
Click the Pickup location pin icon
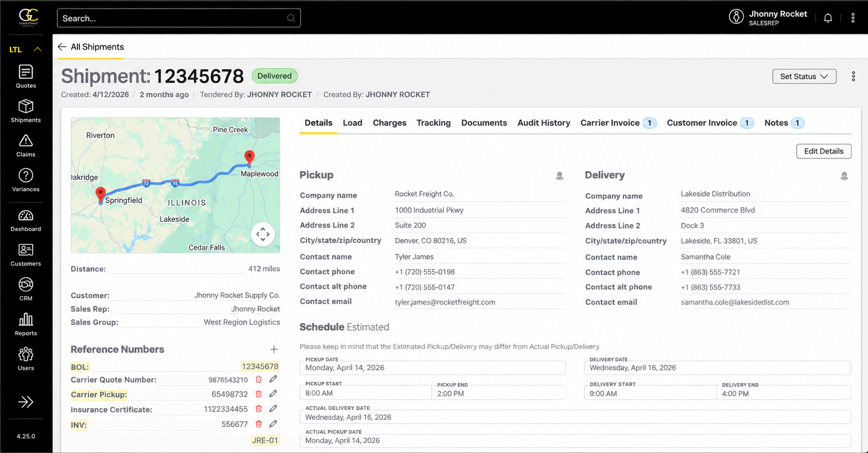click(x=559, y=176)
